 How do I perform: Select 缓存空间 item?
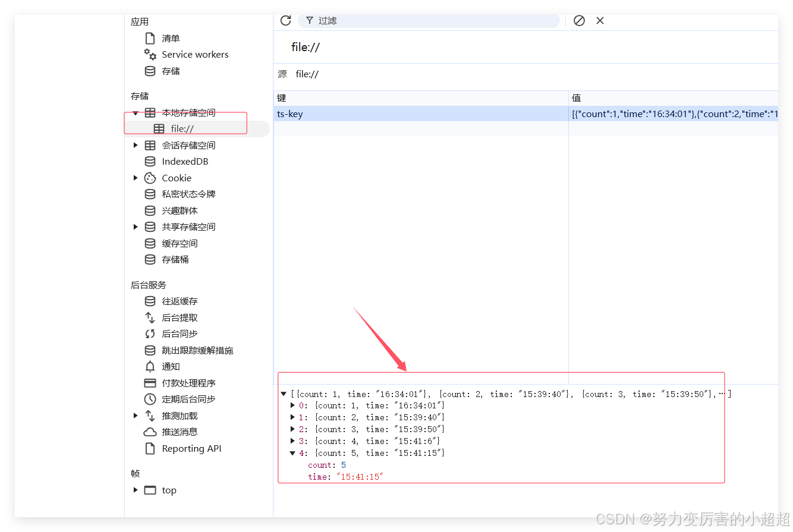[x=180, y=243]
